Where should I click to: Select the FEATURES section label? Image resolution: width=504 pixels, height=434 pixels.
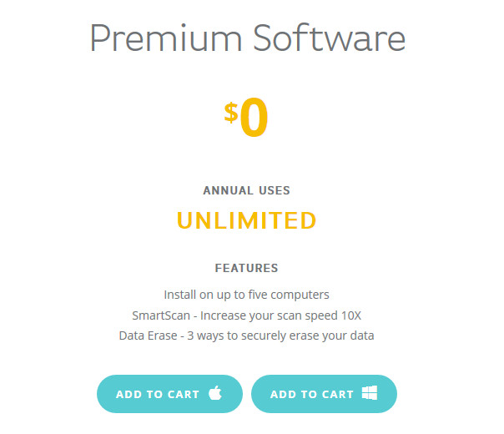point(246,269)
